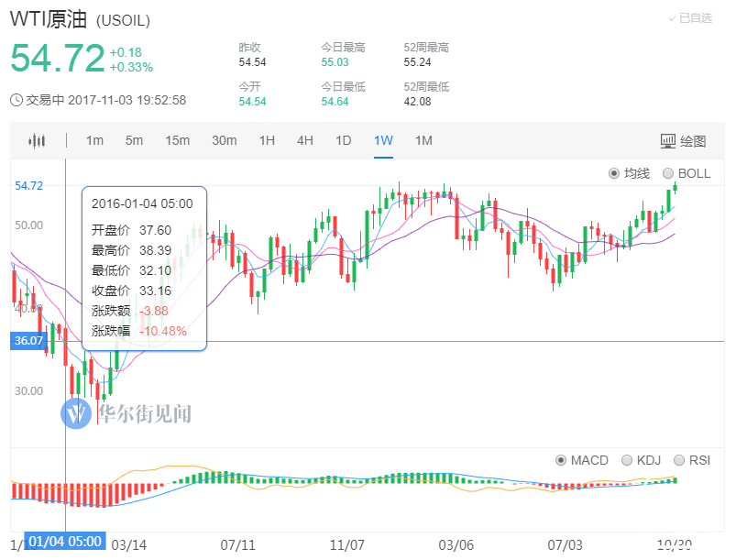This screenshot has height=560, width=736.
Task: Select the 15m interval tab
Action: coord(178,140)
